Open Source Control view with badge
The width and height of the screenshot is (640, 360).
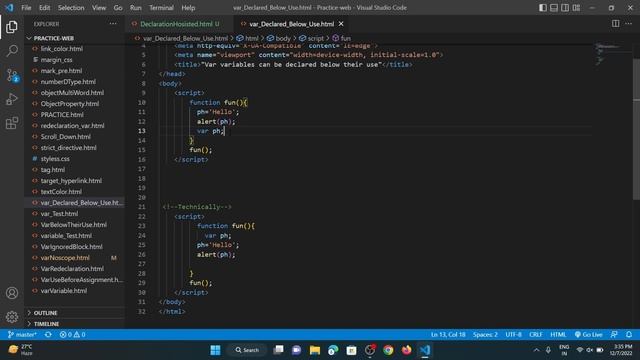[x=12, y=75]
